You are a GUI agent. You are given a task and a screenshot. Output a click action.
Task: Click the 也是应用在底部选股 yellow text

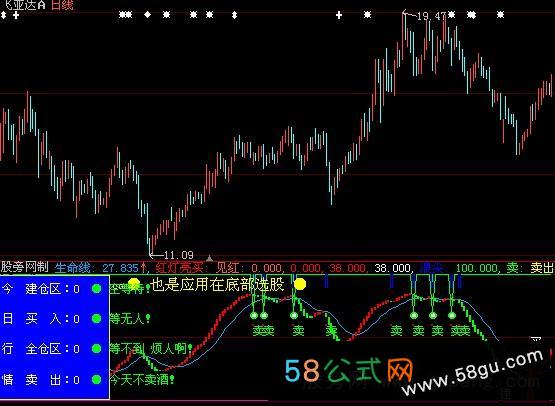click(217, 284)
